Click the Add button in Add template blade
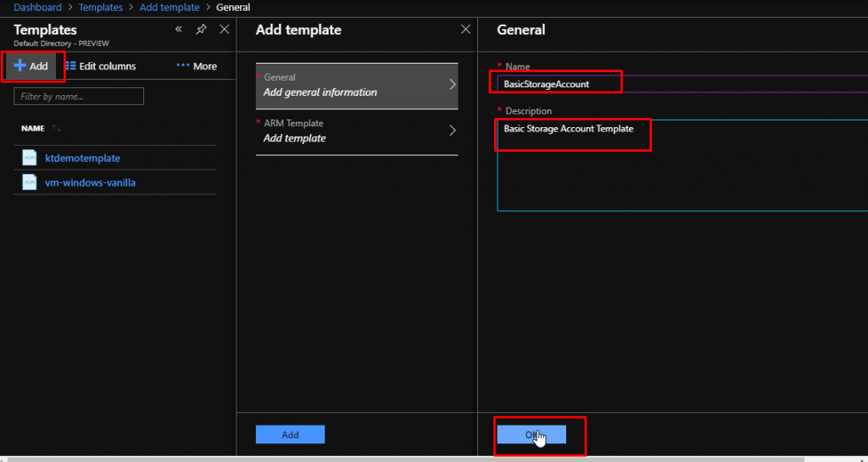Image resolution: width=868 pixels, height=462 pixels. (290, 435)
